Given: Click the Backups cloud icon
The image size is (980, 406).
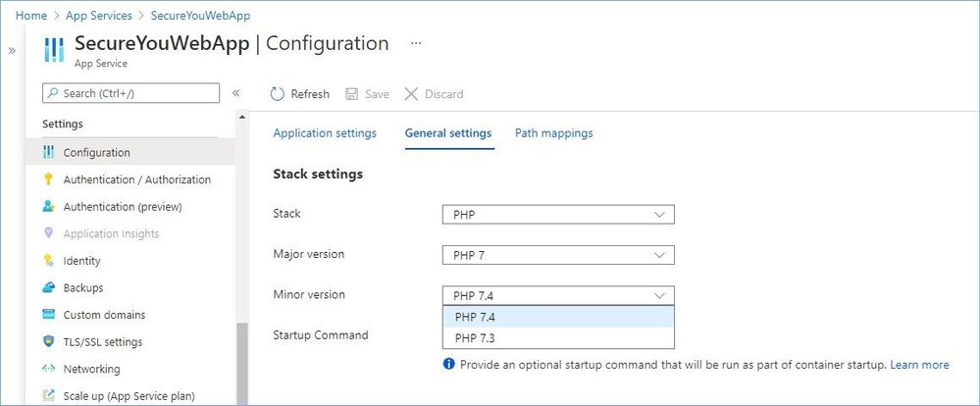Looking at the screenshot, I should [x=48, y=288].
